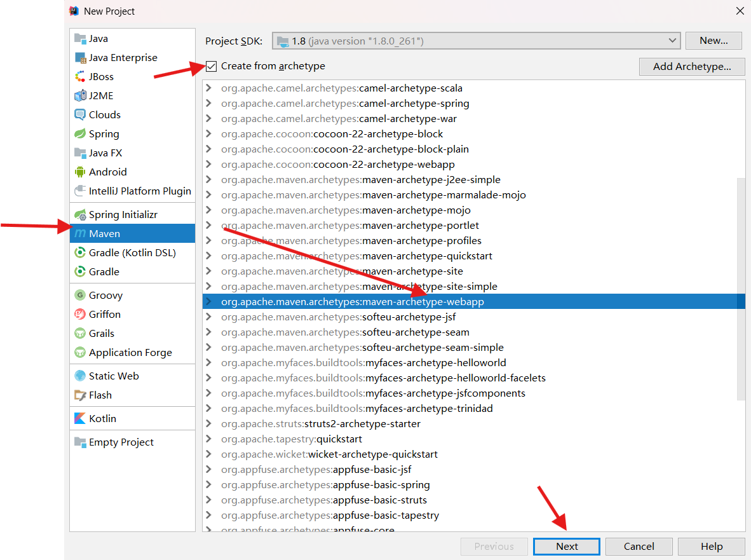
Task: Click the Griffon icon
Action: (x=80, y=314)
